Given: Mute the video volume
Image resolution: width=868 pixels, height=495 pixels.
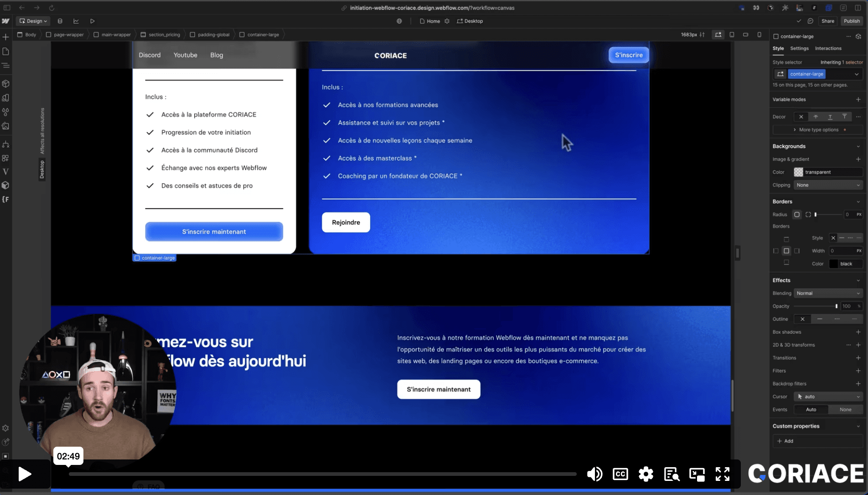Looking at the screenshot, I should 594,474.
